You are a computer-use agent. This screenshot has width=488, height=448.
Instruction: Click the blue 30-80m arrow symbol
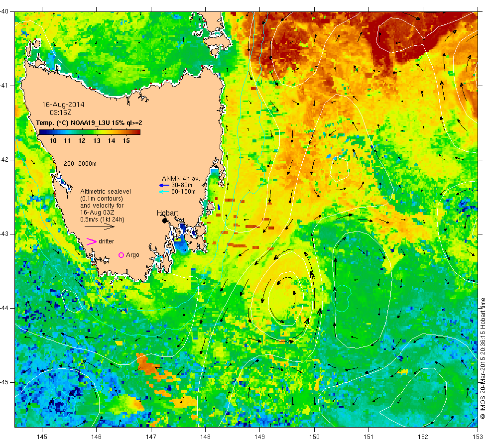[164, 185]
